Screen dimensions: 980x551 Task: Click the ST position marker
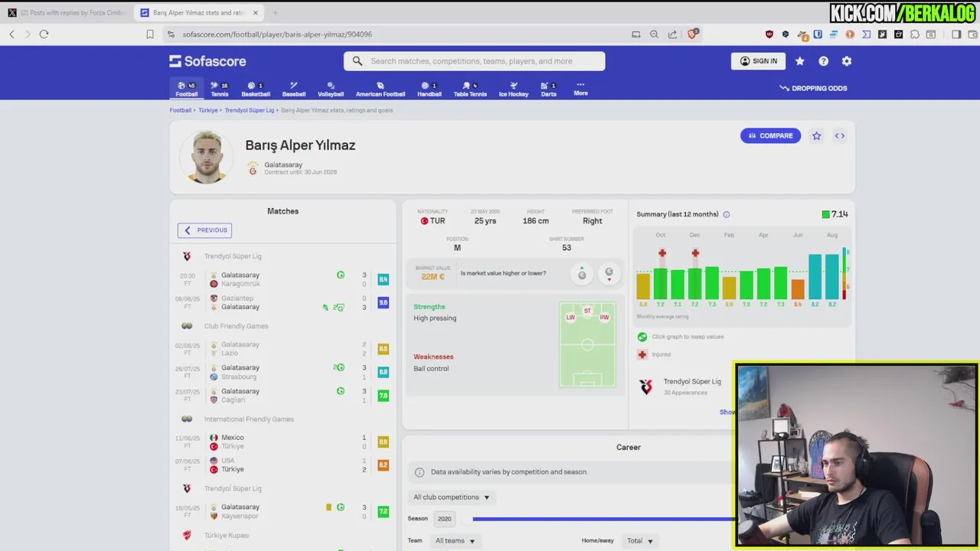point(587,311)
